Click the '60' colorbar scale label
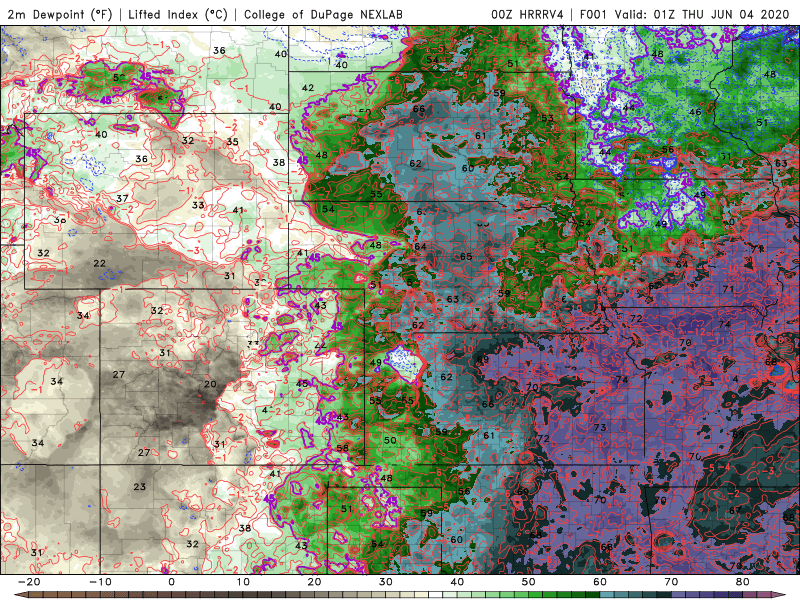The width and height of the screenshot is (800, 600). click(x=600, y=582)
